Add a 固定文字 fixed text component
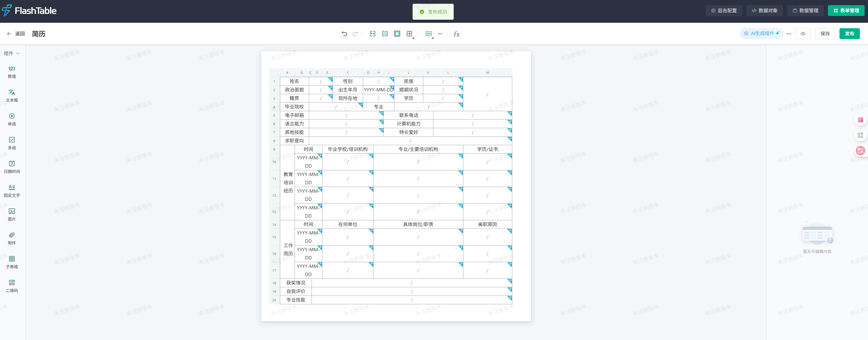868x340 pixels. click(x=12, y=191)
